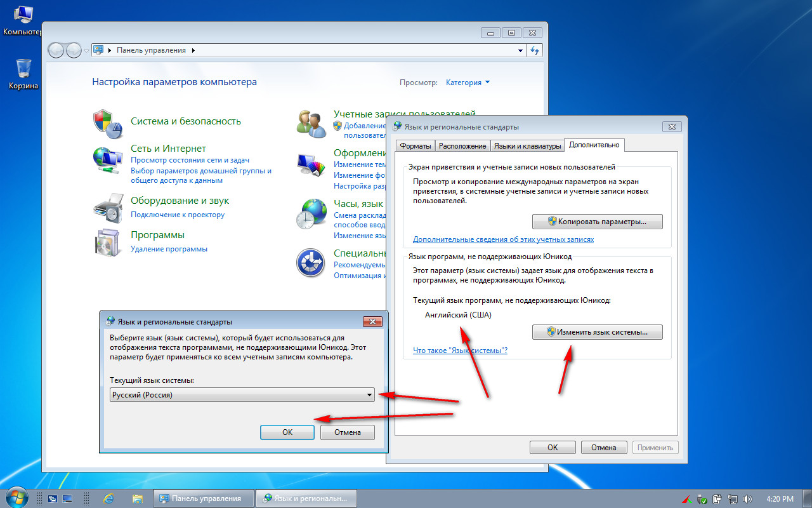Open the Category view-by dropdown
This screenshot has width=812, height=508.
[468, 83]
